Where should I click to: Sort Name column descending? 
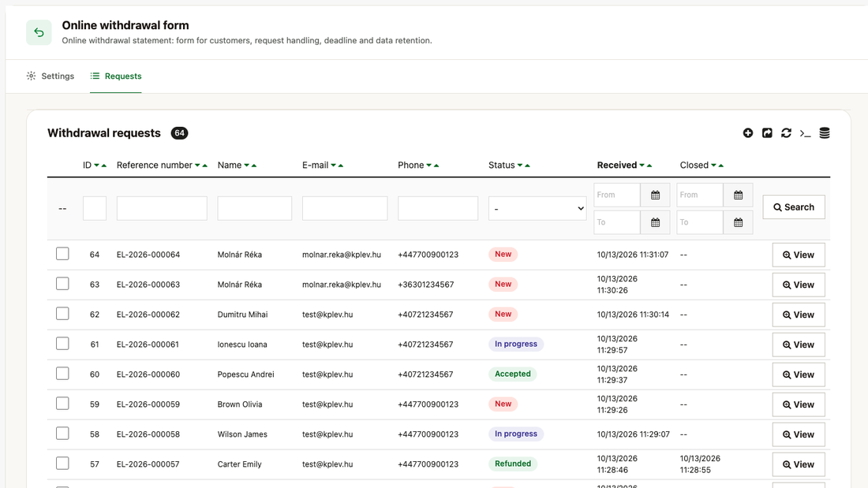[247, 166]
